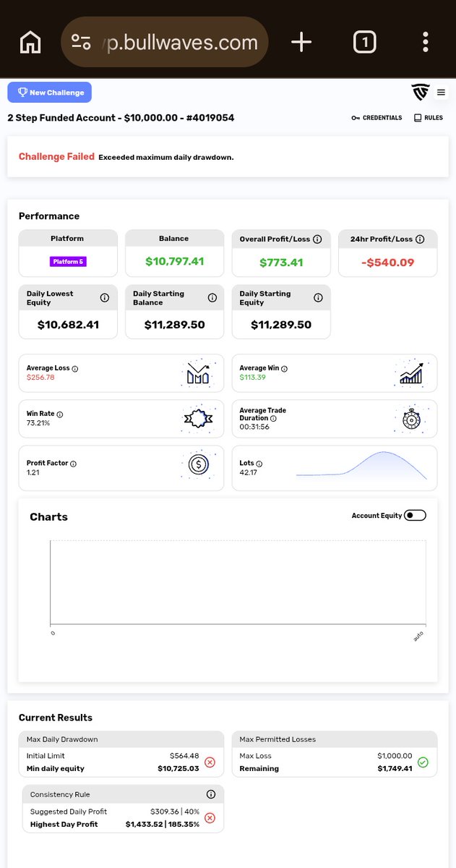Click the Challenge Failed status text
Viewport: 456px width, 868px height.
click(56, 156)
